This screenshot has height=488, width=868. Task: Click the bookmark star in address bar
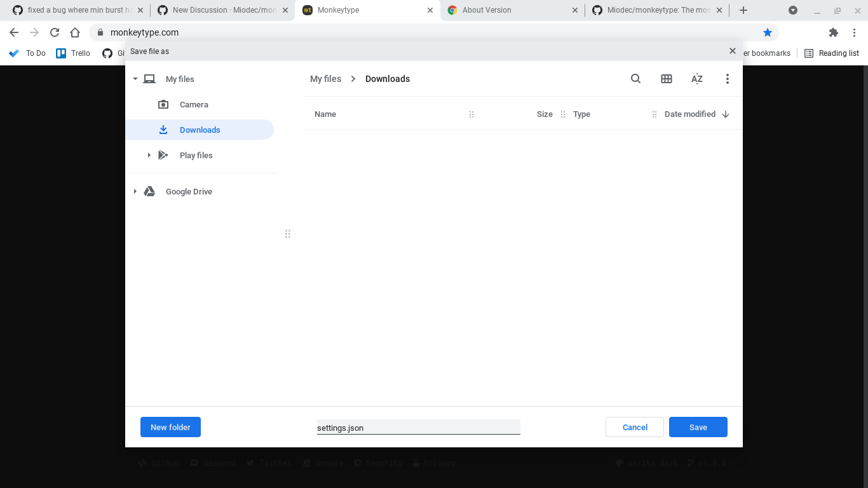(768, 32)
